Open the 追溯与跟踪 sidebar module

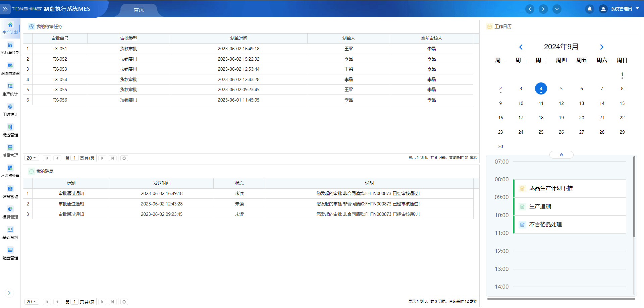[x=10, y=69]
